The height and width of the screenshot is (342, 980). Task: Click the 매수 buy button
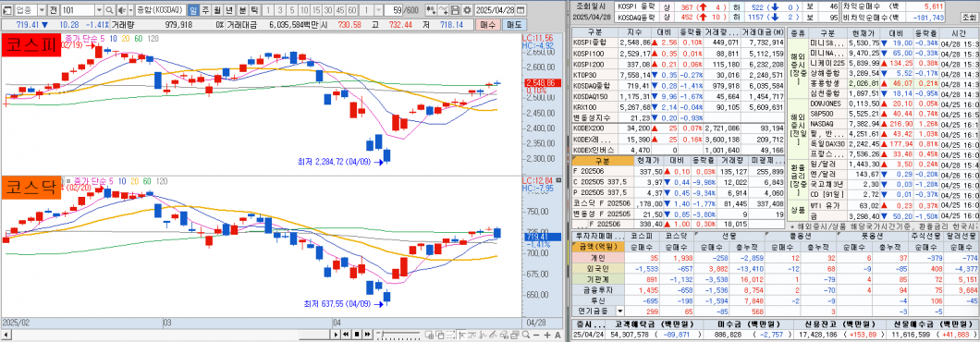pos(487,25)
